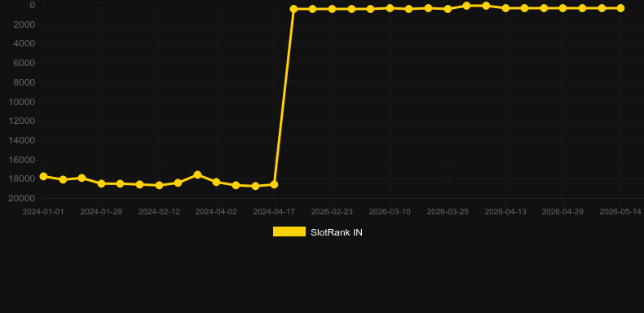Click the 4000 value on the y-axis

[24, 43]
